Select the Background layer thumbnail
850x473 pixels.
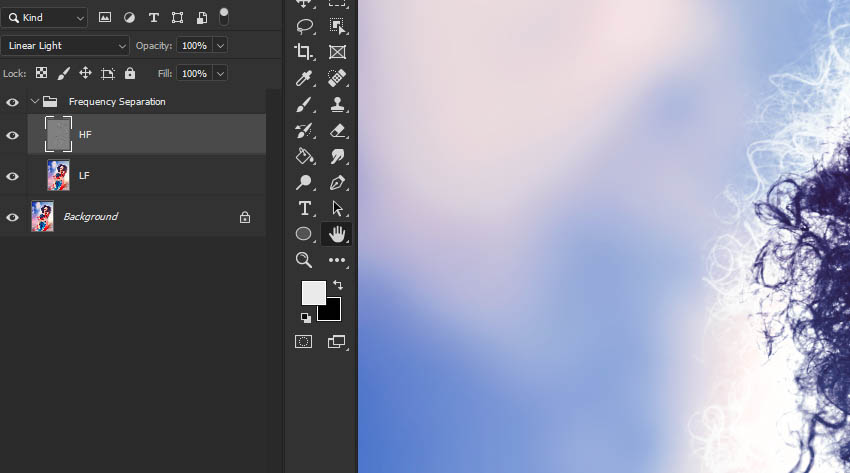[42, 216]
